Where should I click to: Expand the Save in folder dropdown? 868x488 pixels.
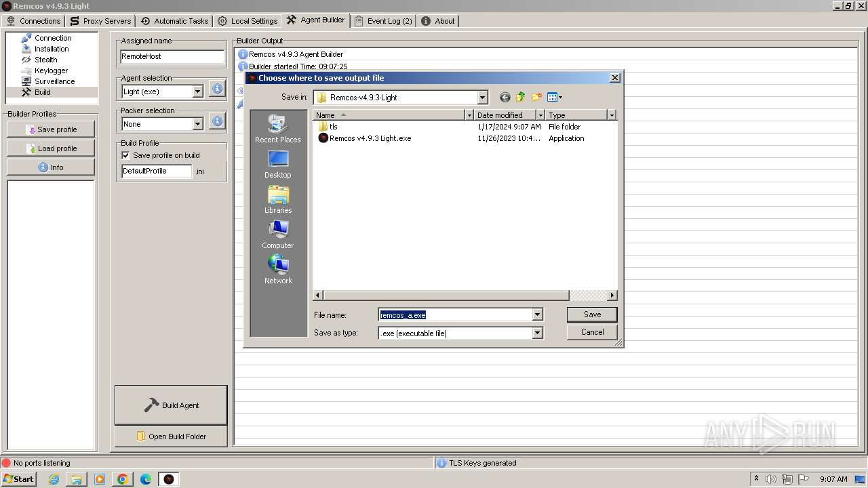(482, 98)
